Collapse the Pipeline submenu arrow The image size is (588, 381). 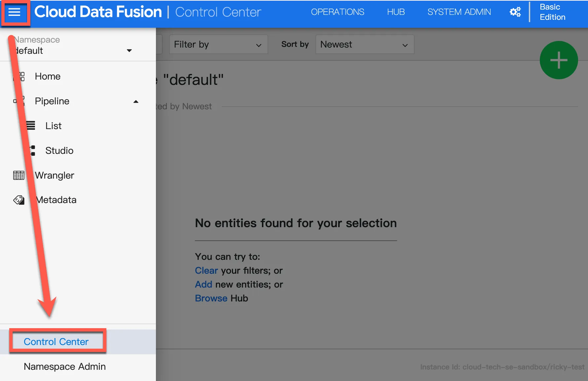click(x=136, y=101)
